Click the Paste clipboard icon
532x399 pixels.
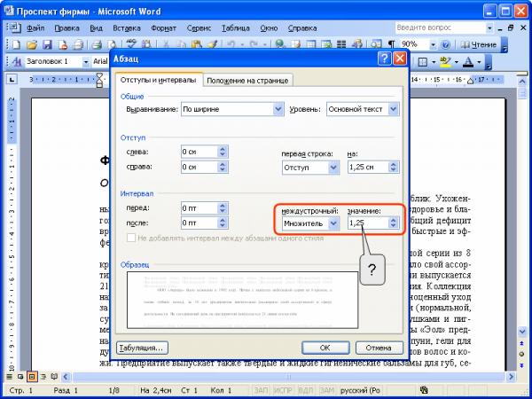pyautogui.click(x=196, y=44)
